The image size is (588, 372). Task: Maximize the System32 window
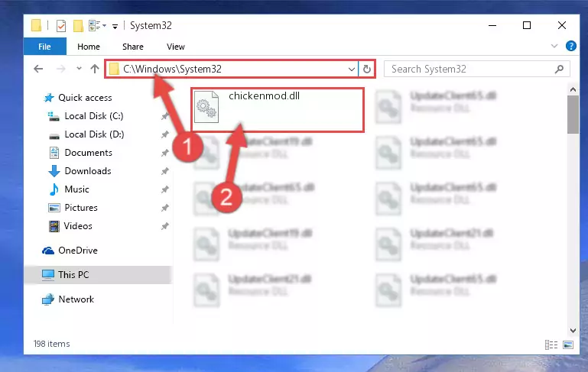coord(527,25)
